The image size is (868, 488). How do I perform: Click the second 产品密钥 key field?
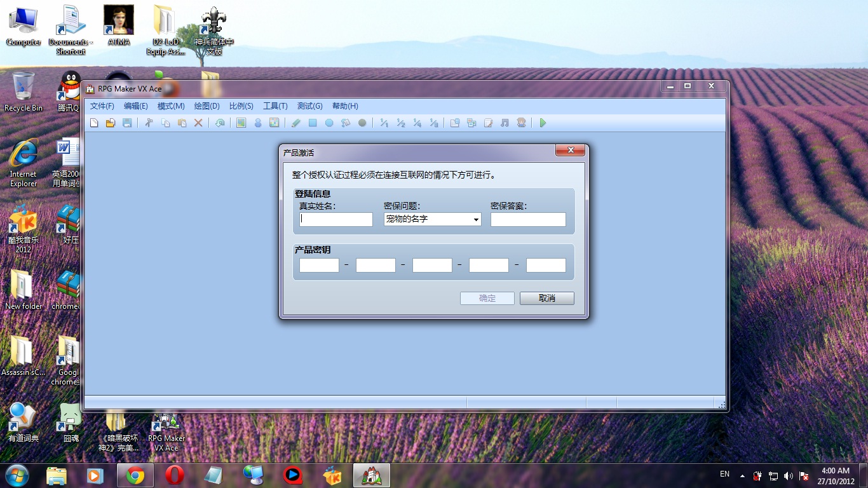pos(376,265)
